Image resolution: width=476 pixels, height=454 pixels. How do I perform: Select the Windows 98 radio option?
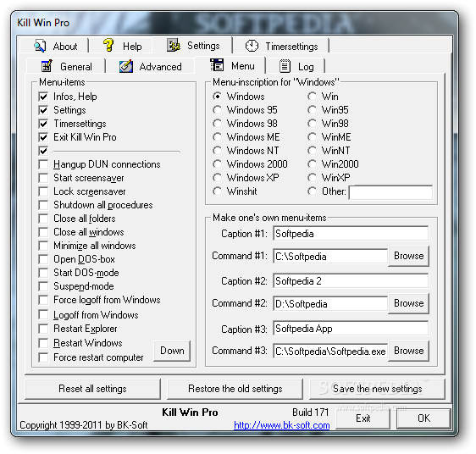click(x=217, y=124)
